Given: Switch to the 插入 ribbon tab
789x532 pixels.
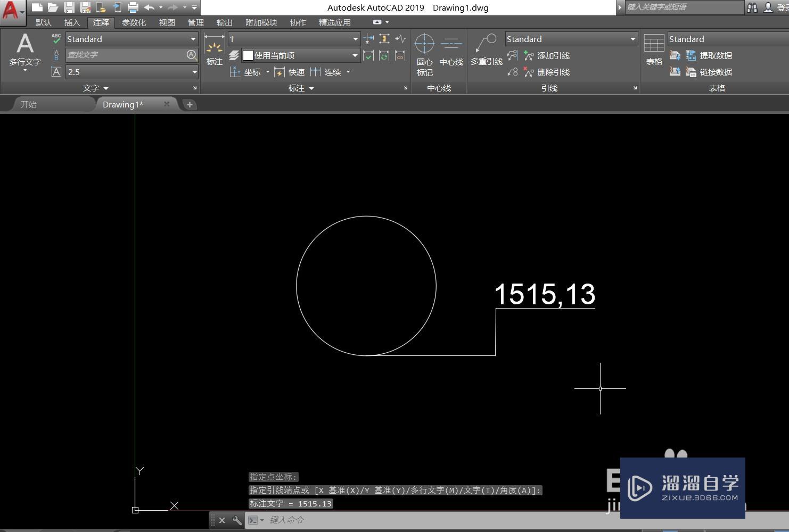Looking at the screenshot, I should pyautogui.click(x=72, y=22).
